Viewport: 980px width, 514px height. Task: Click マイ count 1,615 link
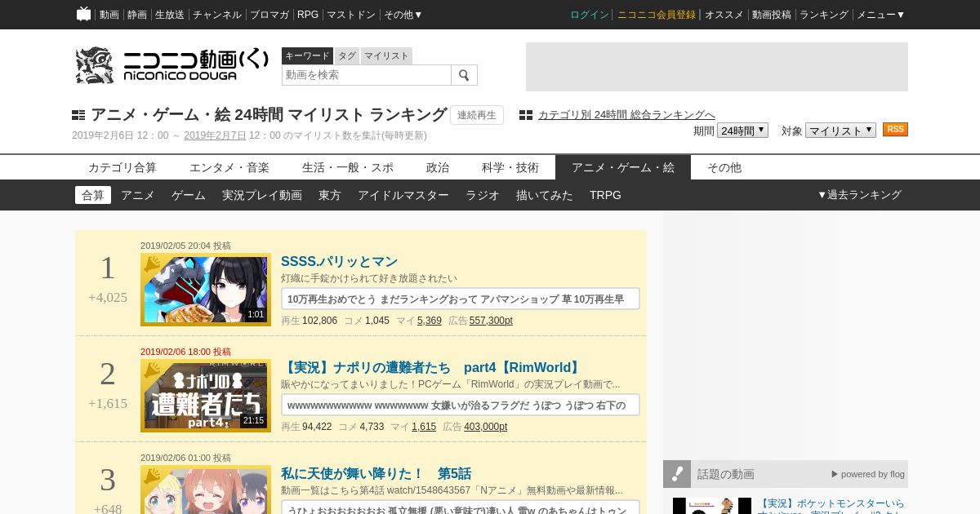pos(424,427)
